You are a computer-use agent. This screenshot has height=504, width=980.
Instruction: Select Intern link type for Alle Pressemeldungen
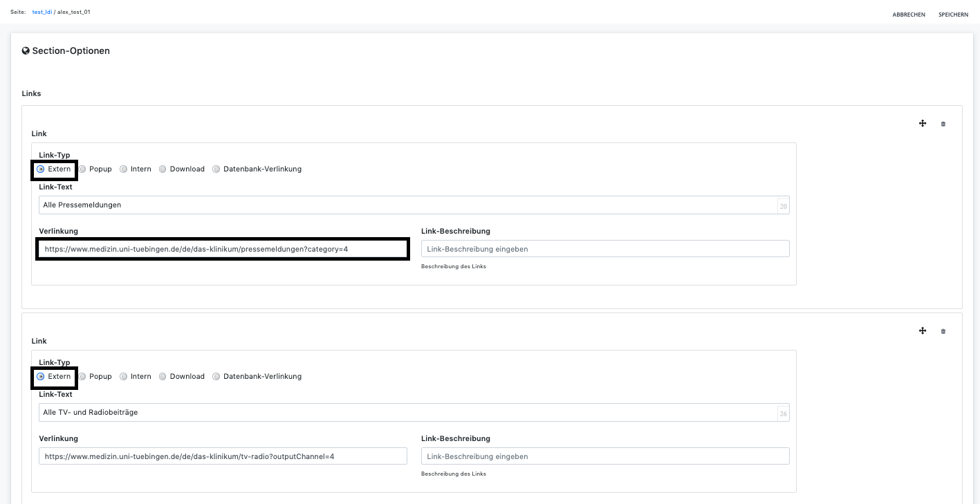coord(124,169)
